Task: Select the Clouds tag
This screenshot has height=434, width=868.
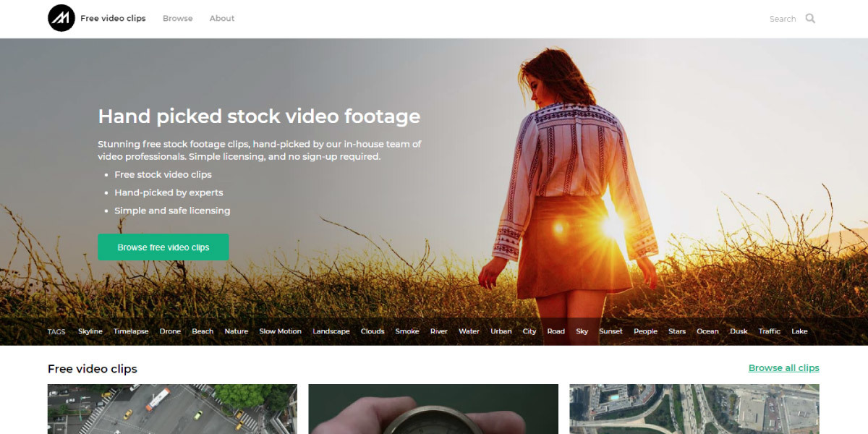Action: 373,331
